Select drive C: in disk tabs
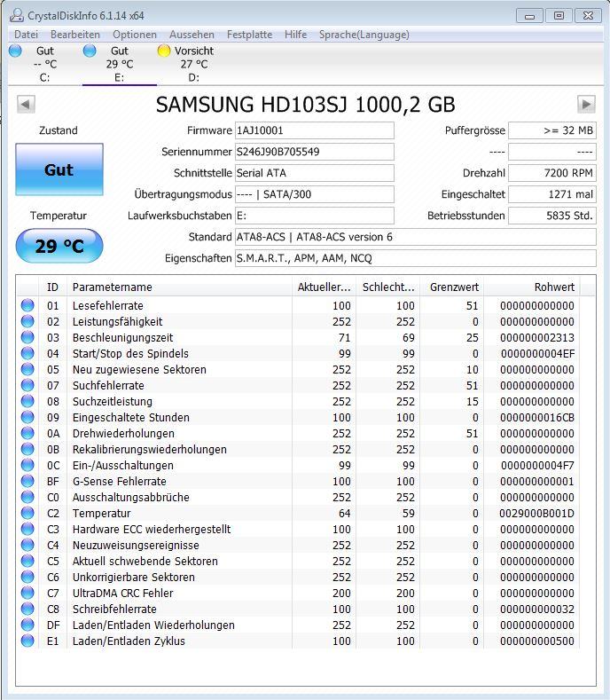Screen dimensions: 610x700 tap(44, 64)
